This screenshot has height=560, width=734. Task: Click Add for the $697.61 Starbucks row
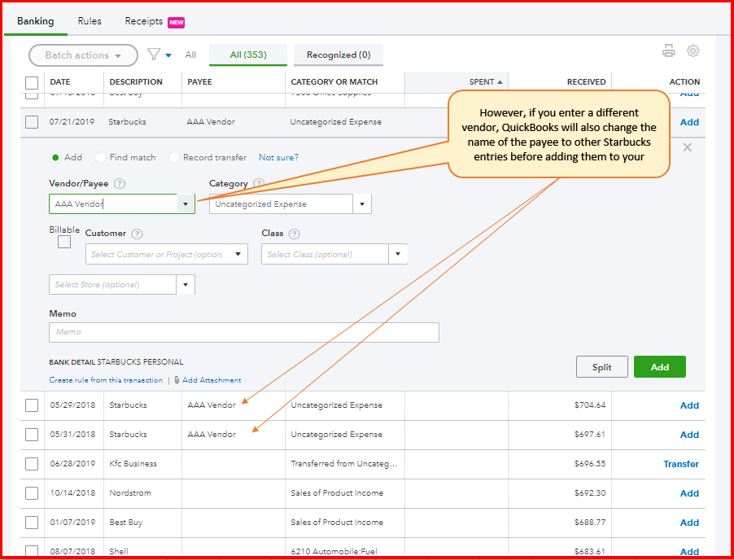[689, 435]
